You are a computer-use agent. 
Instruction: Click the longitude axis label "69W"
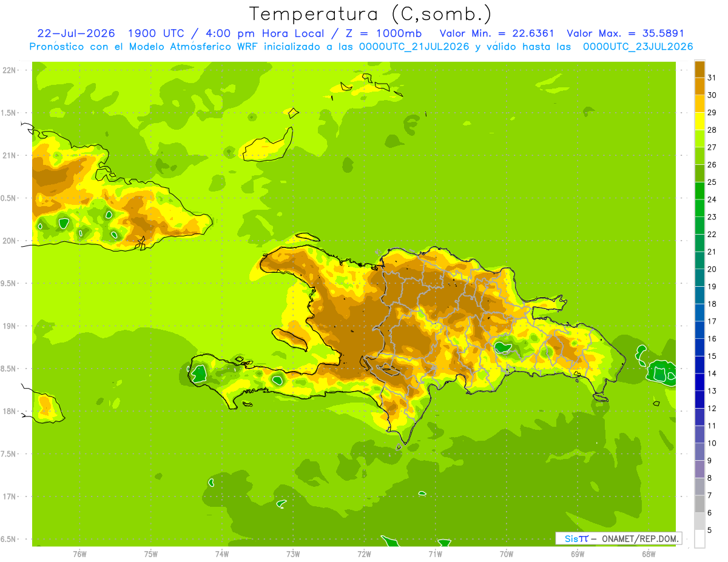578,554
